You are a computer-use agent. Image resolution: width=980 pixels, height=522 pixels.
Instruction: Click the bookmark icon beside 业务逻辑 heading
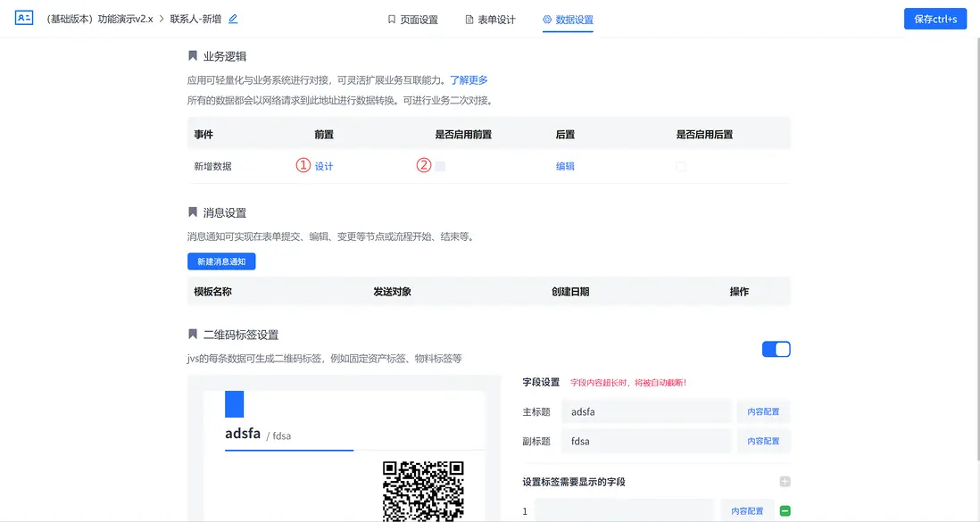point(193,55)
